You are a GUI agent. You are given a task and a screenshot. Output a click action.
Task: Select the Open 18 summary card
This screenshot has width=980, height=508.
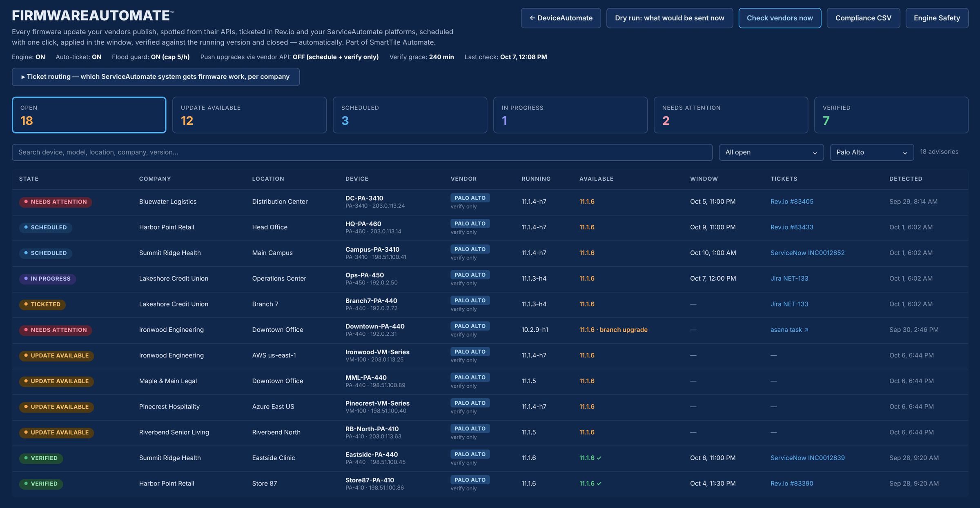[x=89, y=115]
